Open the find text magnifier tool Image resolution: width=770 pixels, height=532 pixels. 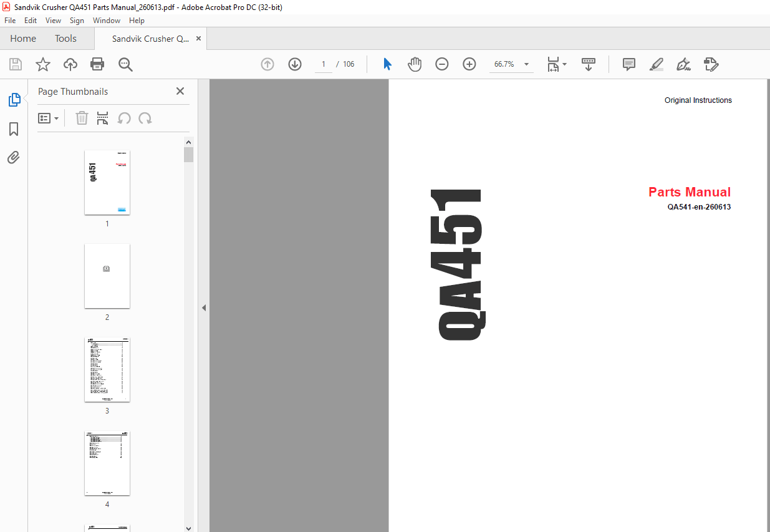click(x=125, y=64)
